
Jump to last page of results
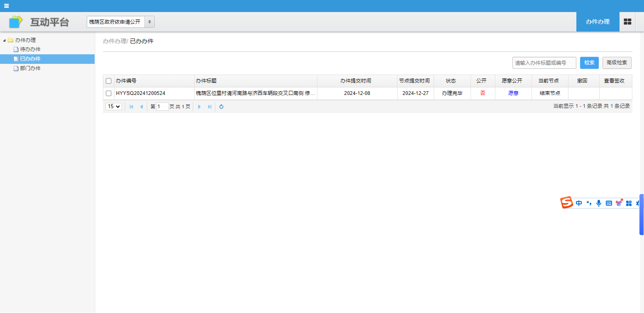(210, 107)
